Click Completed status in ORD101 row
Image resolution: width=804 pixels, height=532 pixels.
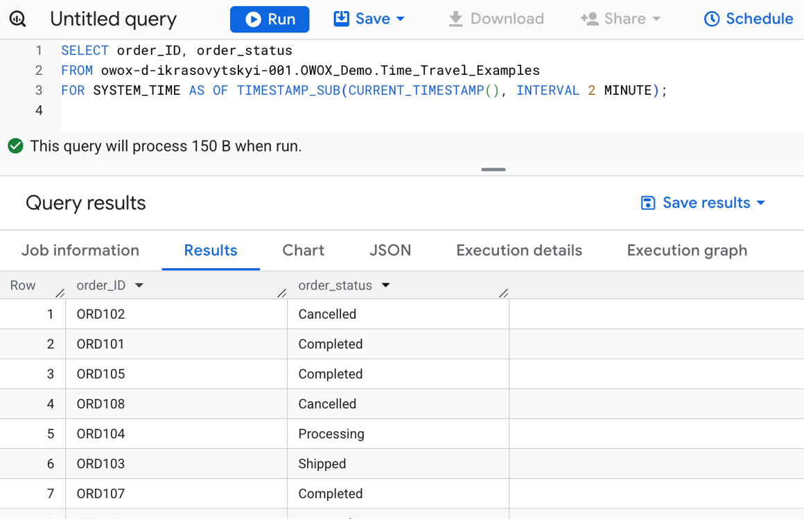[x=399, y=344]
